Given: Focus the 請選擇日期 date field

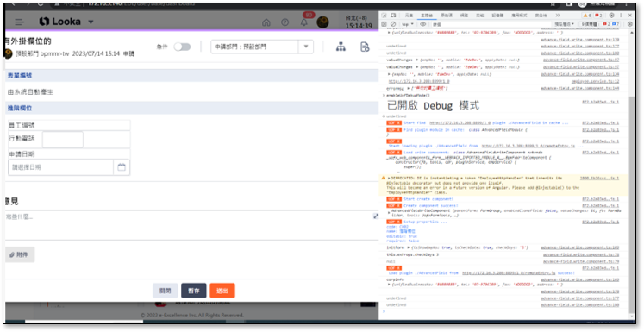Looking at the screenshot, I should click(x=61, y=167).
